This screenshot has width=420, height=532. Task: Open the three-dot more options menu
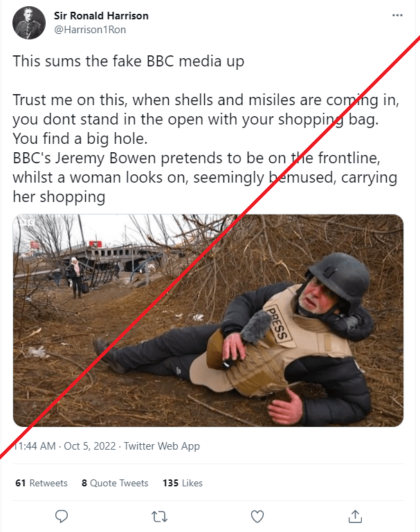396,15
